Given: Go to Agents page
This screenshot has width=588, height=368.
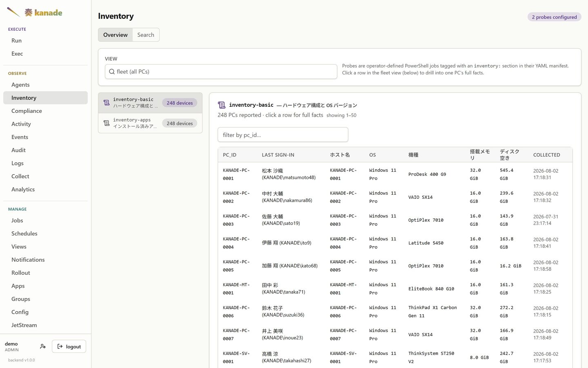Looking at the screenshot, I should 45,85.
